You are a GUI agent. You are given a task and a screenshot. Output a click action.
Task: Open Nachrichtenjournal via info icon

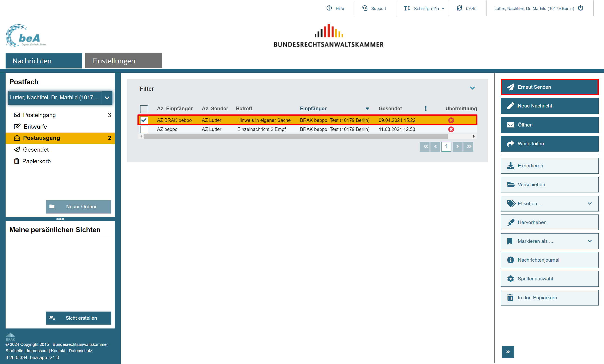(x=511, y=260)
